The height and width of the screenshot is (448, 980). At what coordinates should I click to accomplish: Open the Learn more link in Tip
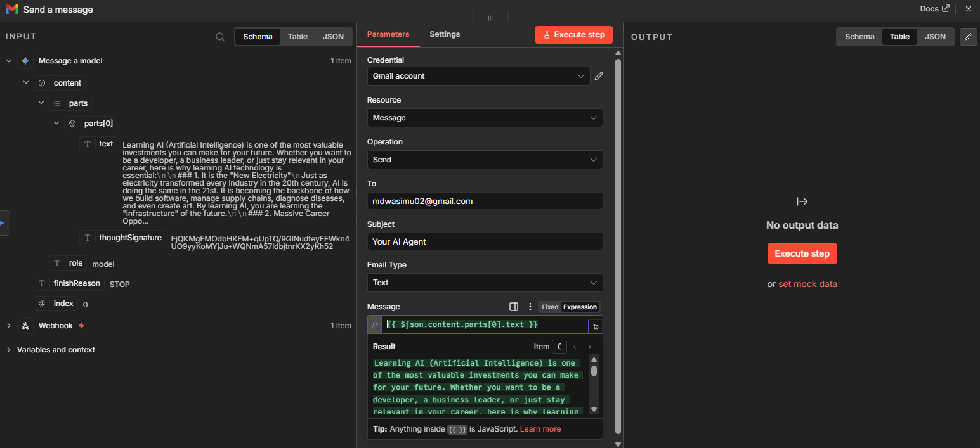point(540,429)
